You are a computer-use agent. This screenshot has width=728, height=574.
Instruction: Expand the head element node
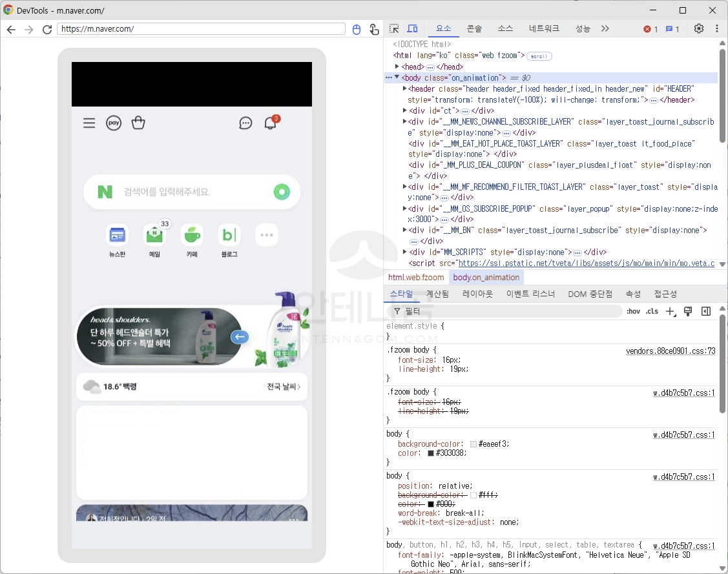coord(397,67)
